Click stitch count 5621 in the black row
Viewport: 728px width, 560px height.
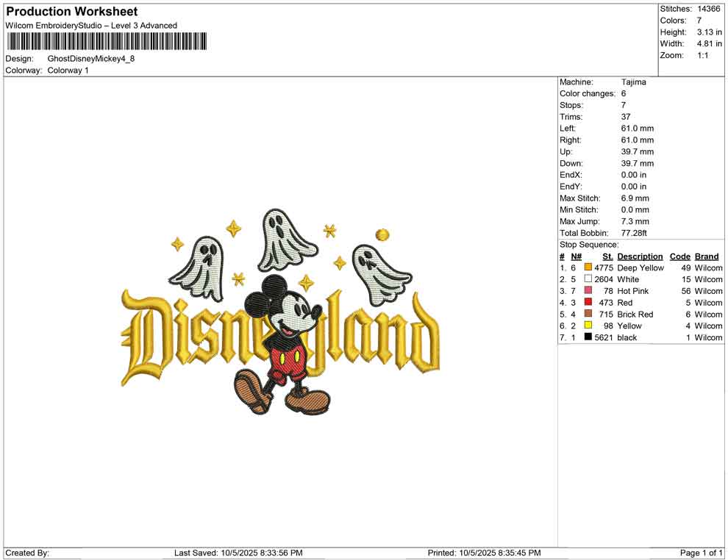tap(604, 337)
